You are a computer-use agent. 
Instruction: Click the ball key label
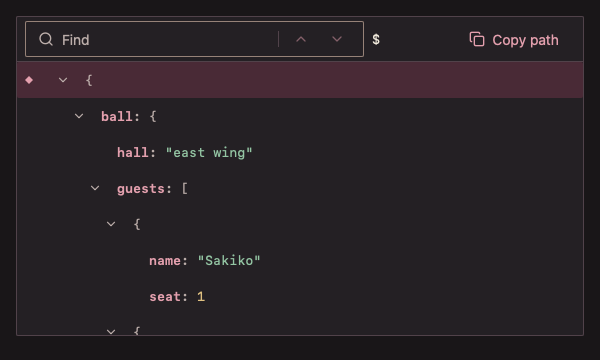coord(117,116)
